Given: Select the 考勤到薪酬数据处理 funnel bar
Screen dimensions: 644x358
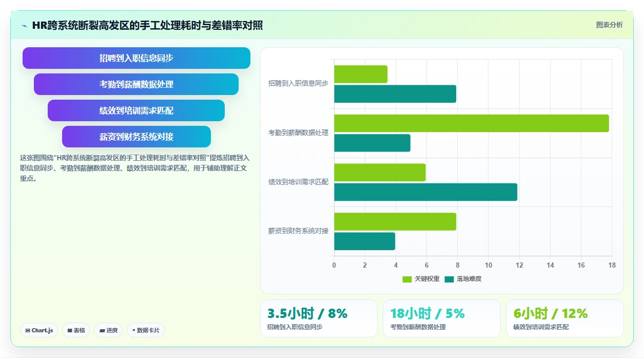Looking at the screenshot, I should coord(136,84).
